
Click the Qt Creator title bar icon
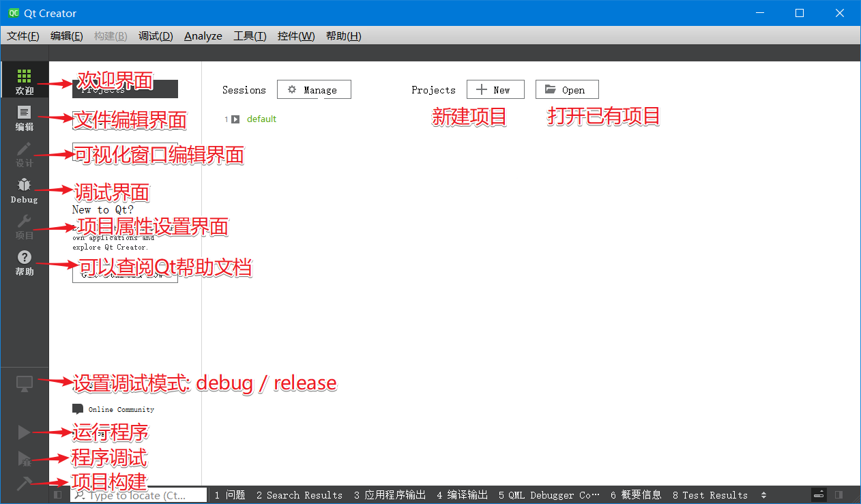[13, 13]
